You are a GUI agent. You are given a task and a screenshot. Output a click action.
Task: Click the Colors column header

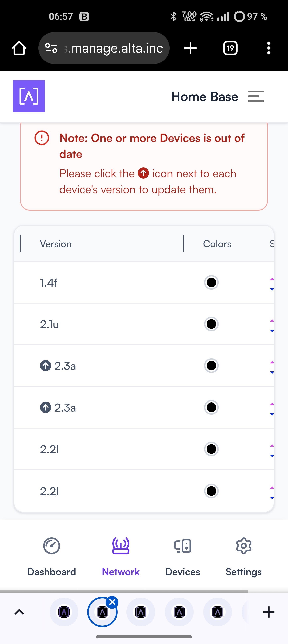[217, 244]
